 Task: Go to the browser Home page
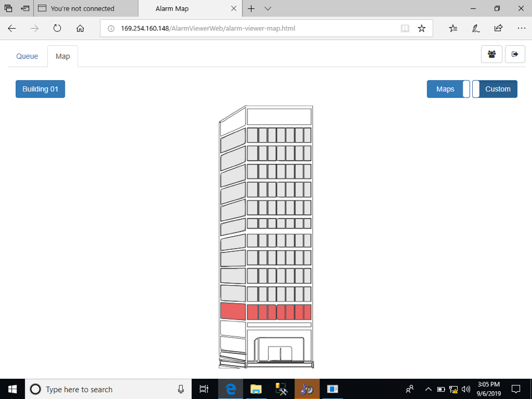click(x=80, y=28)
